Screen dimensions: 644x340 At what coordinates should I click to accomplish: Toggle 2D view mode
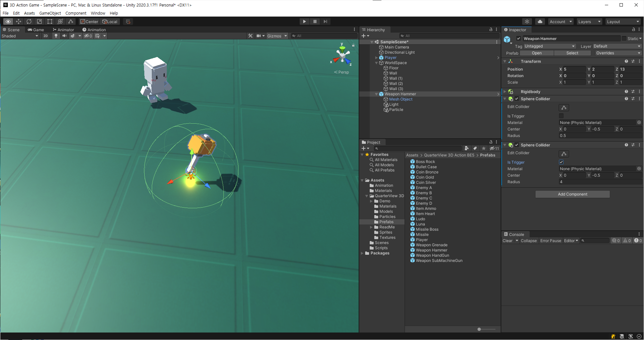click(x=46, y=36)
